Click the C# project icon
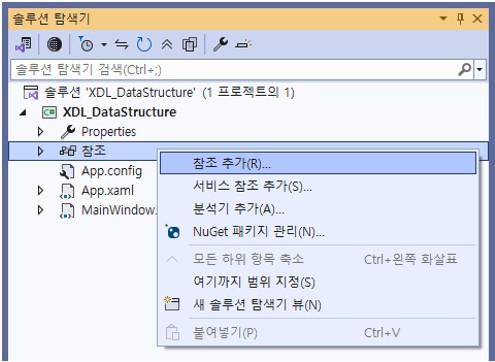 coord(49,112)
